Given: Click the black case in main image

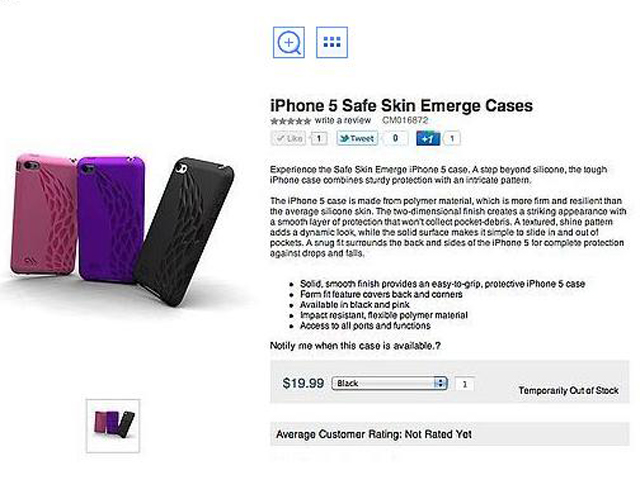Looking at the screenshot, I should (184, 232).
